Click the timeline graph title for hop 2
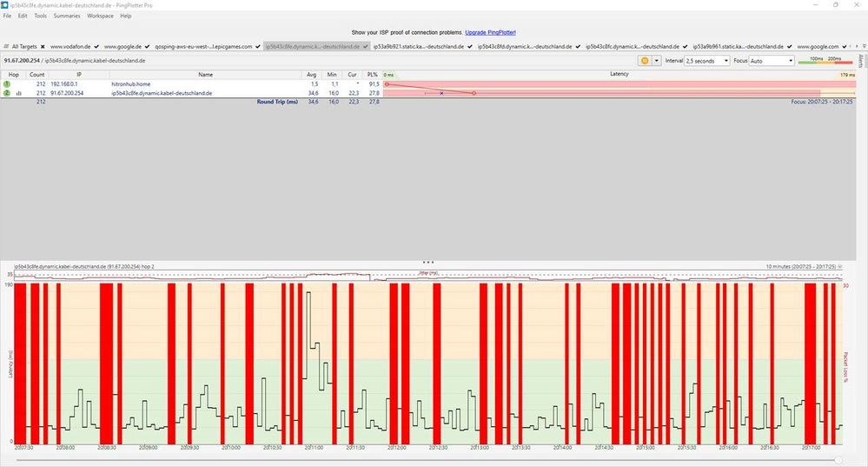Viewport: 868px width, 467px height. point(84,266)
